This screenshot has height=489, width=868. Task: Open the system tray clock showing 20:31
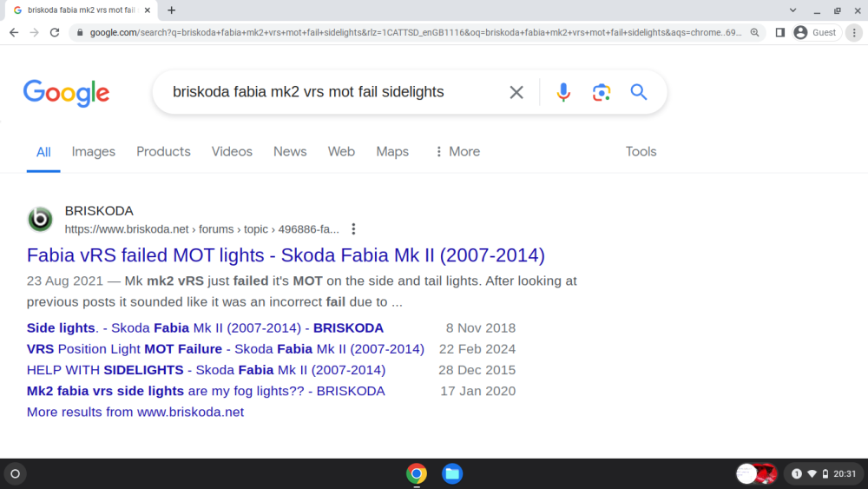coord(845,474)
